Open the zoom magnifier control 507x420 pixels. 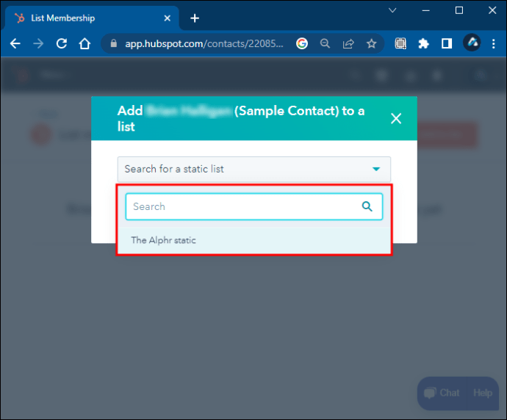click(x=325, y=43)
